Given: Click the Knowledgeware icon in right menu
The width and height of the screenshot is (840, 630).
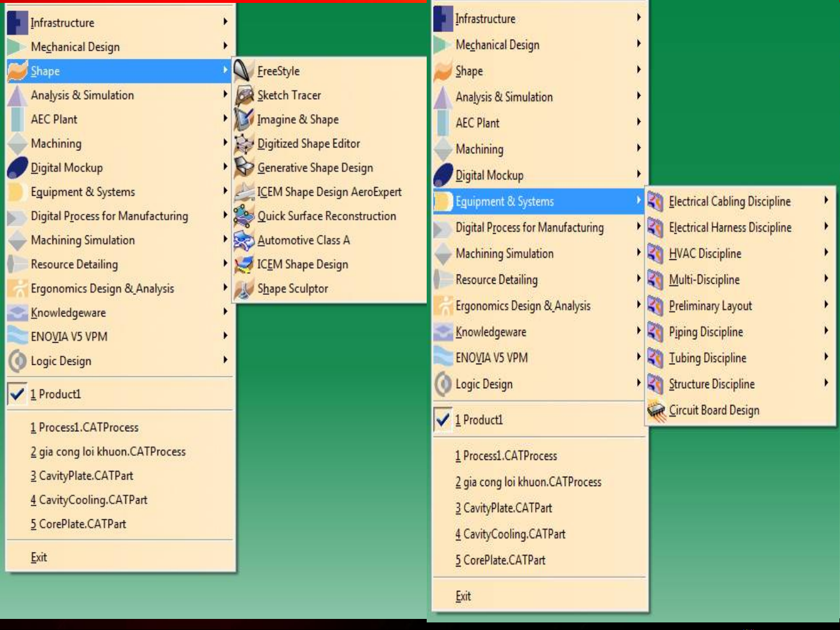Looking at the screenshot, I should (x=443, y=332).
